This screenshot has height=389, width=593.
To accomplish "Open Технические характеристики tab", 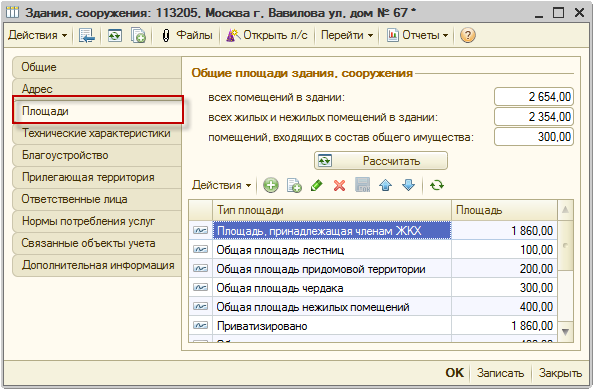I will click(x=97, y=133).
